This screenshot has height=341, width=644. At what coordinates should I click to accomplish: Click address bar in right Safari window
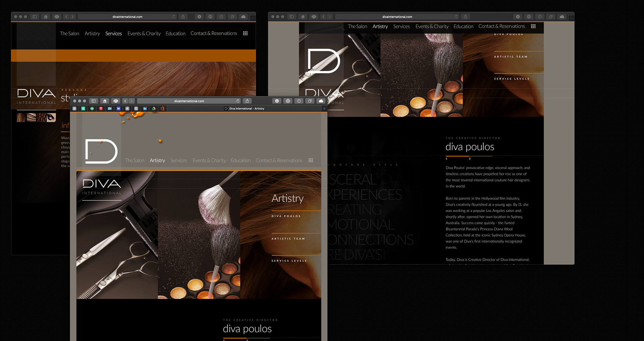point(397,17)
